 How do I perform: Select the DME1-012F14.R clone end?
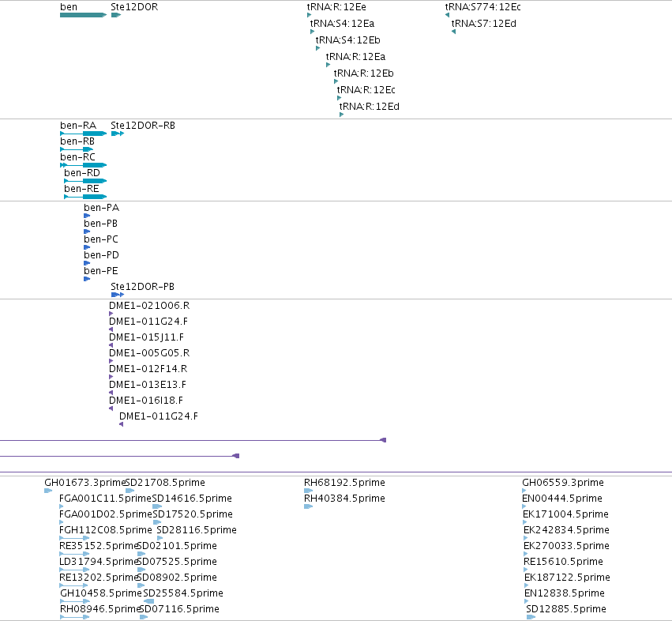pyautogui.click(x=111, y=377)
